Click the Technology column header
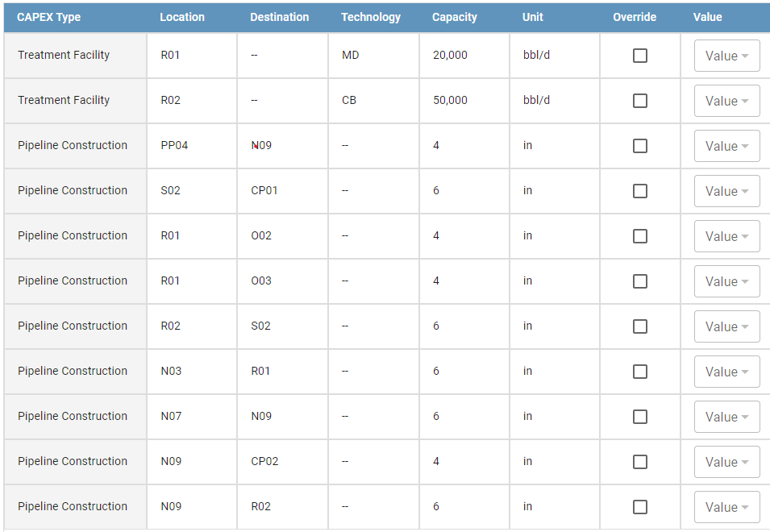The width and height of the screenshot is (770, 532). [371, 17]
